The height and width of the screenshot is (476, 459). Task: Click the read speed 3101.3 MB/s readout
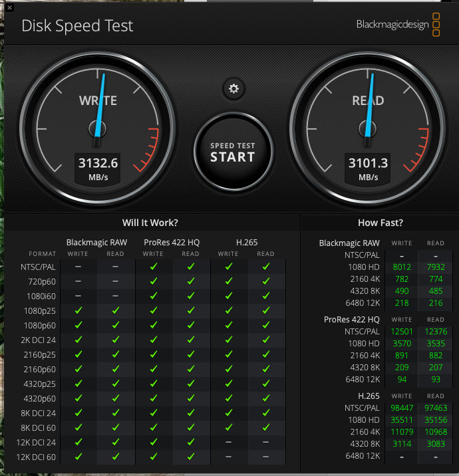pos(368,169)
